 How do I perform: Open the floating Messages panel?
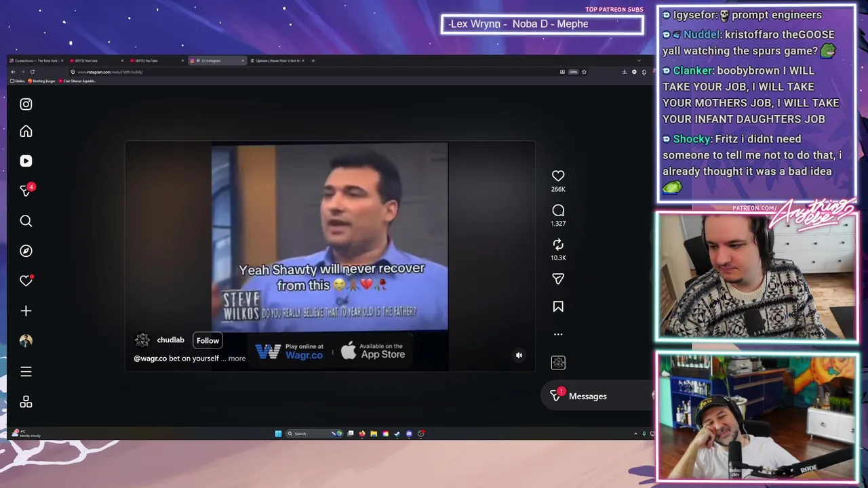[597, 396]
